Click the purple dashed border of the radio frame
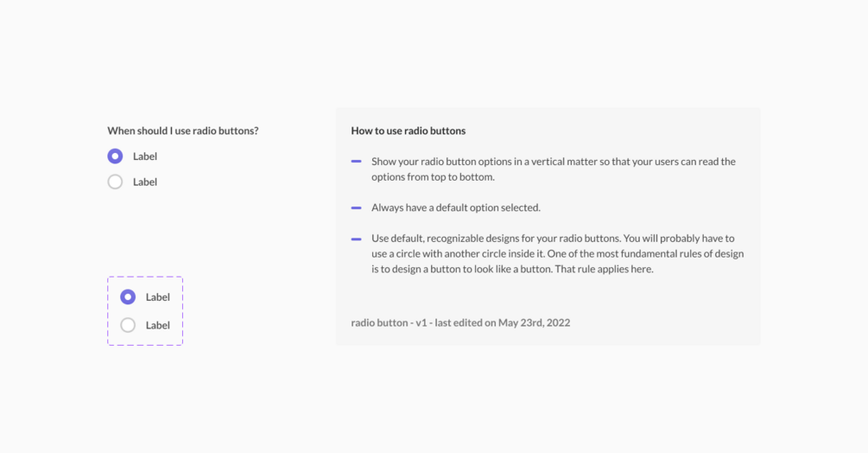The height and width of the screenshot is (453, 868). (108, 311)
